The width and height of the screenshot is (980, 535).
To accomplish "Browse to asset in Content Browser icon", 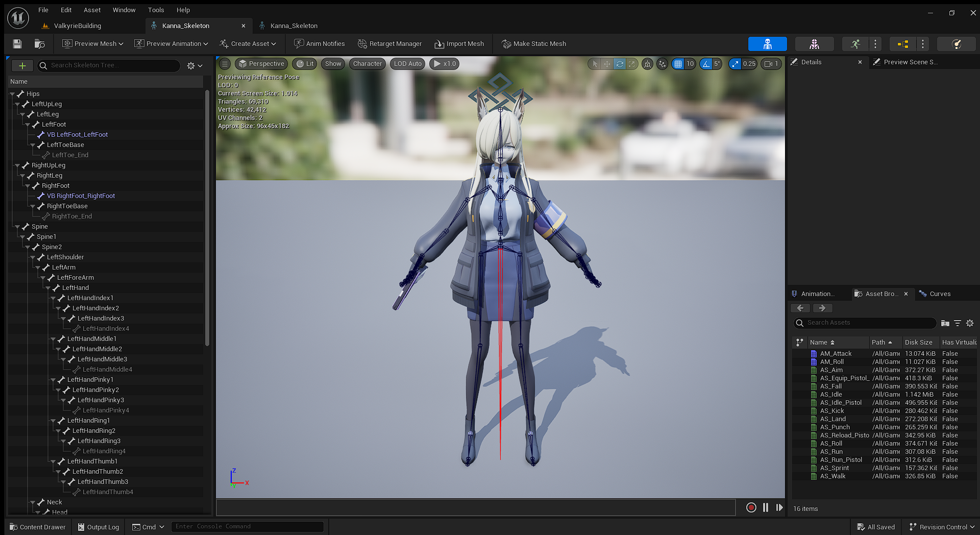I will click(x=39, y=44).
